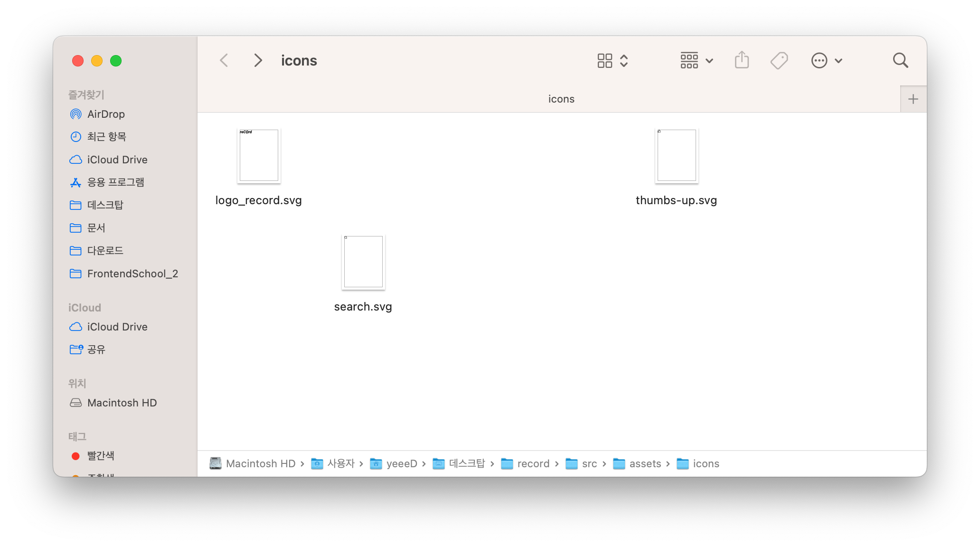Open 다운로드 folder in sidebar
The image size is (980, 547).
[x=105, y=251]
